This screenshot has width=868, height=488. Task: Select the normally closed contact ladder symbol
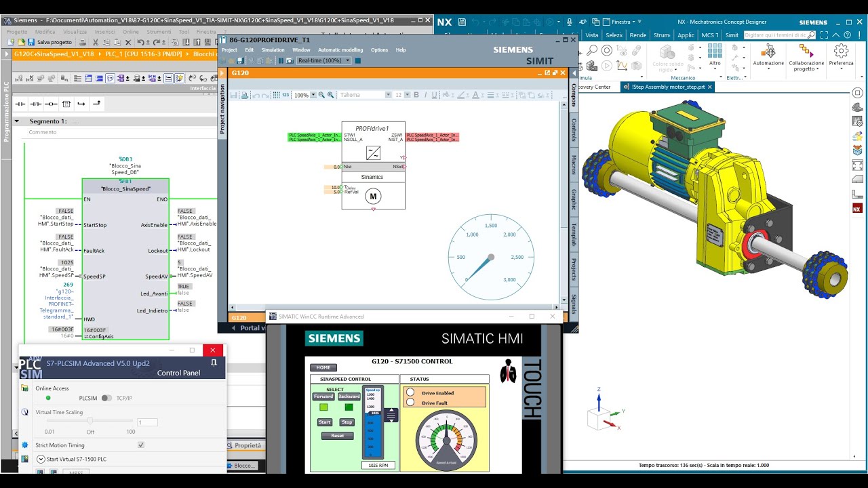click(x=35, y=104)
